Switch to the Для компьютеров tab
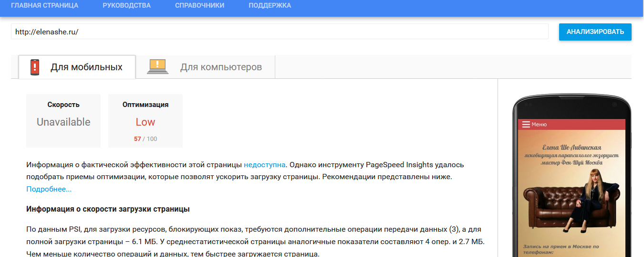The width and height of the screenshot is (644, 257). tap(206, 67)
